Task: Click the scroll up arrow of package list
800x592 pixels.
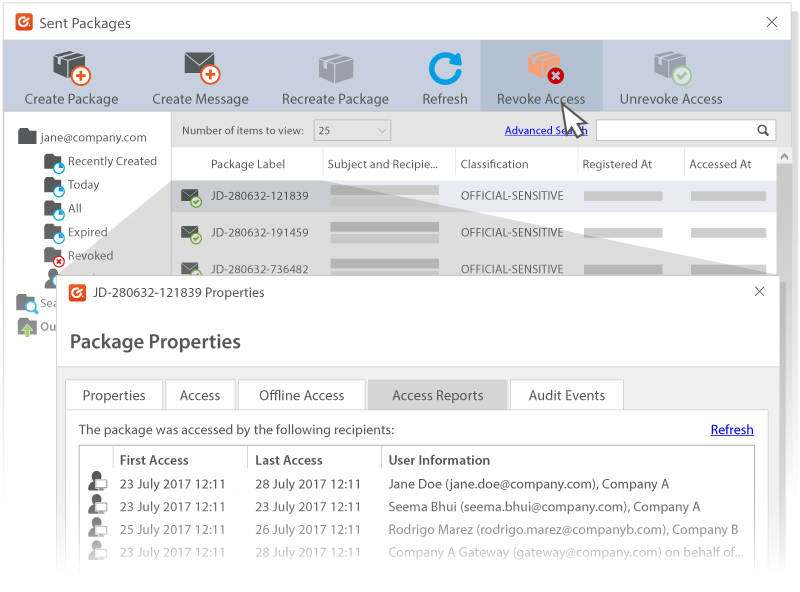Action: coord(784,157)
